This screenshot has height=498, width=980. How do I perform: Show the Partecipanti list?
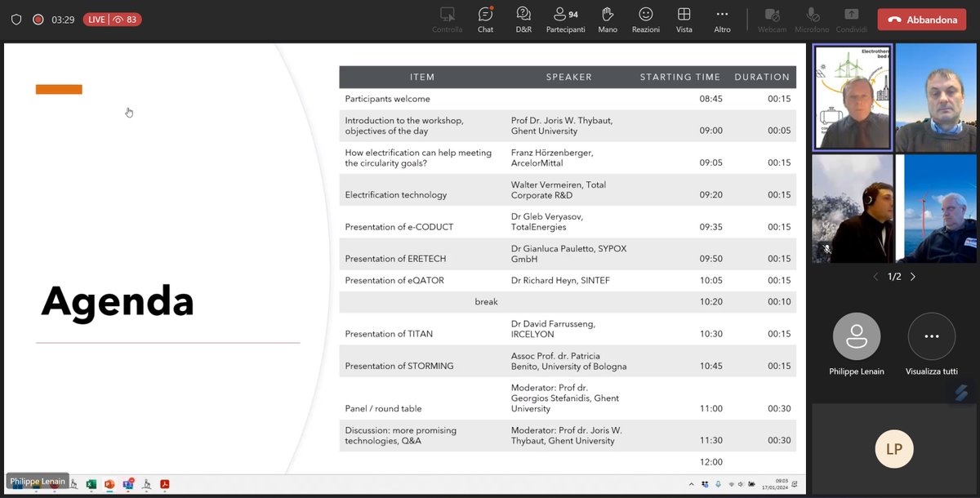565,20
